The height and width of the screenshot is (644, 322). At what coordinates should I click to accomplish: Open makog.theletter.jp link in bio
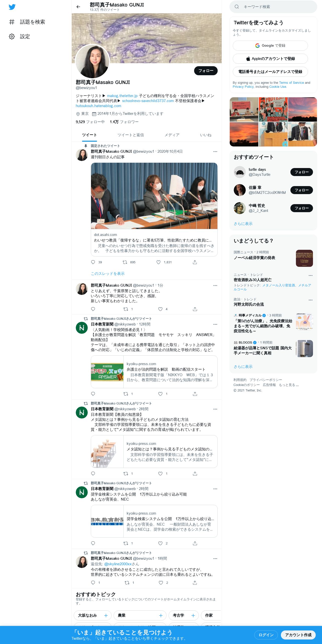pyautogui.click(x=122, y=96)
